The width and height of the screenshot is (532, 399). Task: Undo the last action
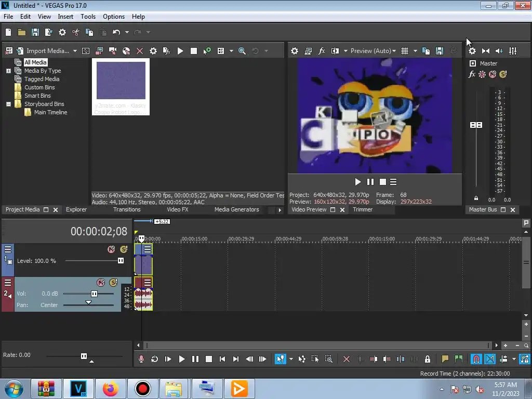tap(116, 32)
